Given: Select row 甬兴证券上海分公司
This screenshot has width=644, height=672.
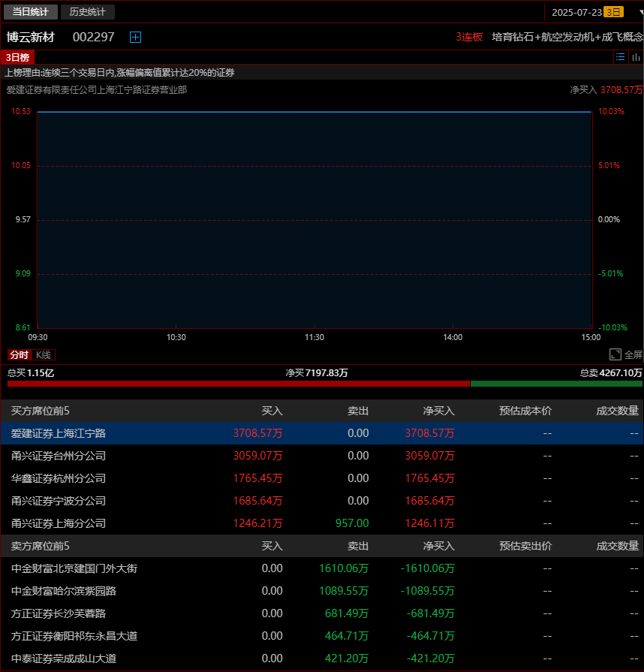Looking at the screenshot, I should [x=322, y=523].
